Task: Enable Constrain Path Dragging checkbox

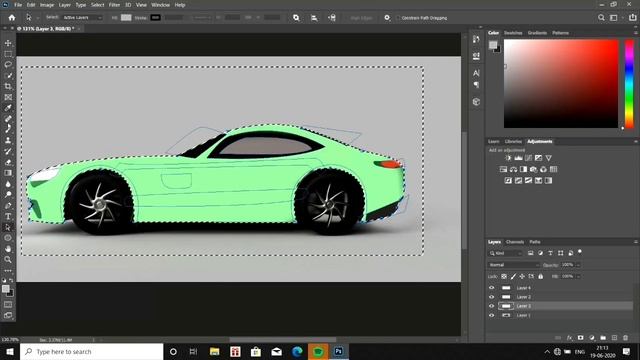Action: (398, 18)
